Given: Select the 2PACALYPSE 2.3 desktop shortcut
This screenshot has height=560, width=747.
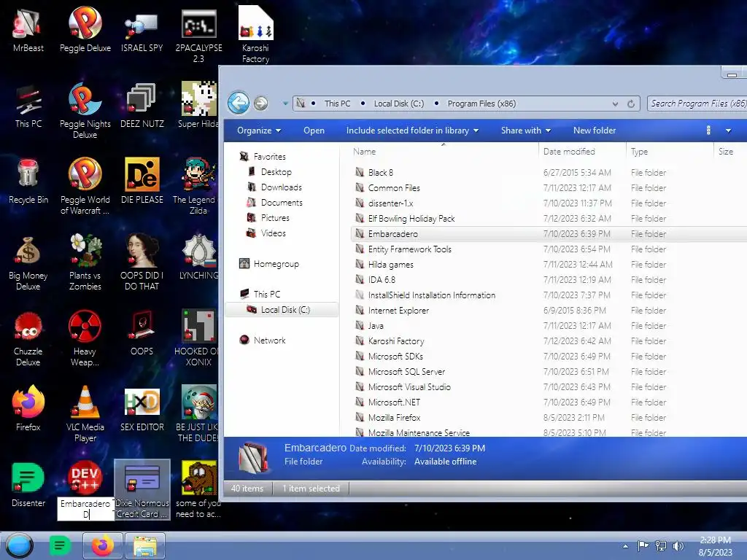Looking at the screenshot, I should [x=198, y=35].
